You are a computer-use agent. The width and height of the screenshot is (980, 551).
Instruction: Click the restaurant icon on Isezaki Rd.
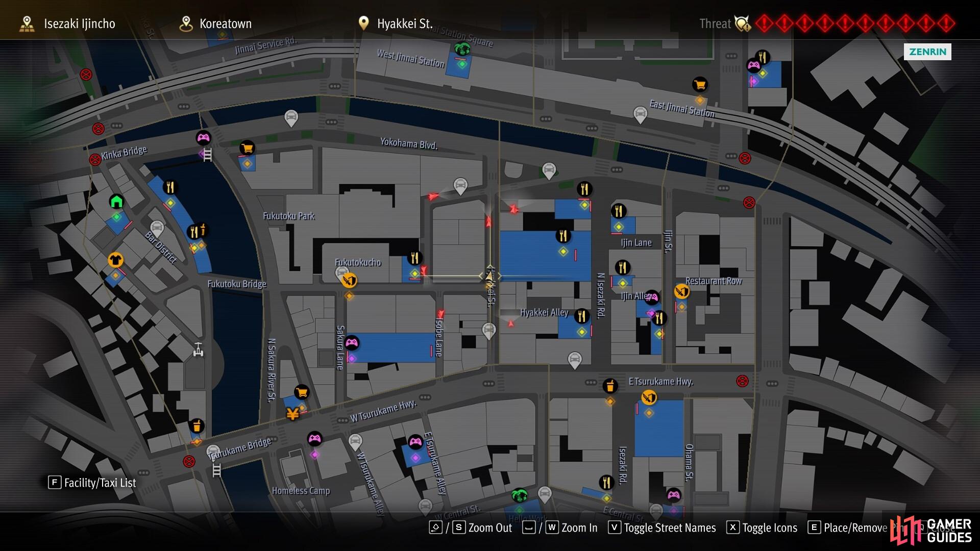pos(606,482)
